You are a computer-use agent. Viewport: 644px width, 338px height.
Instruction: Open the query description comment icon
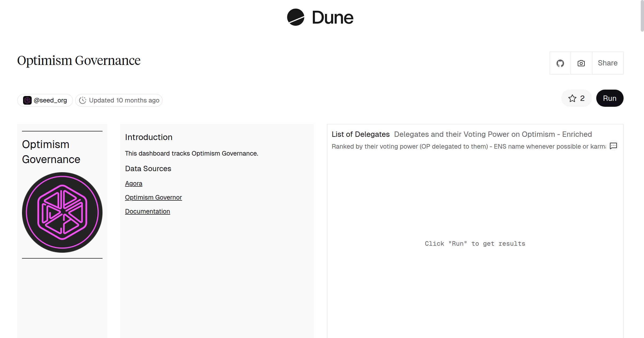click(613, 146)
